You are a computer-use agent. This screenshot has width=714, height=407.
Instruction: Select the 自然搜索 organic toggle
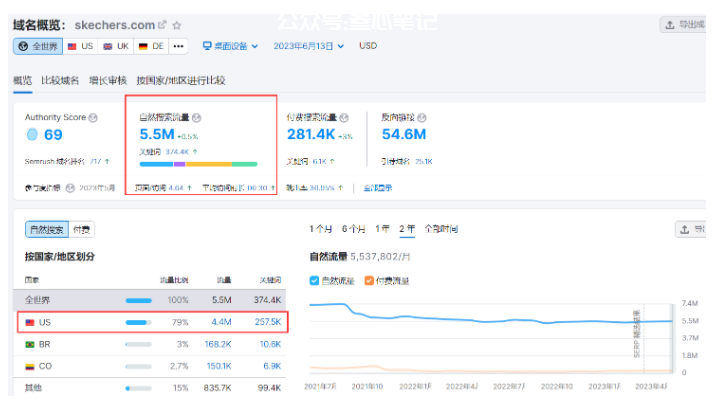pyautogui.click(x=47, y=229)
